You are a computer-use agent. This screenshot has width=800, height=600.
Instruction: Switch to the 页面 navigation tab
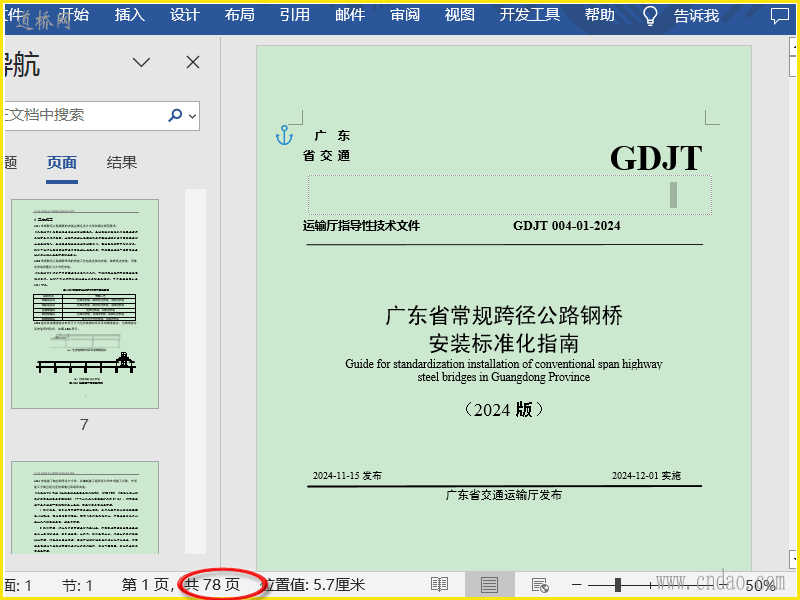coord(62,163)
